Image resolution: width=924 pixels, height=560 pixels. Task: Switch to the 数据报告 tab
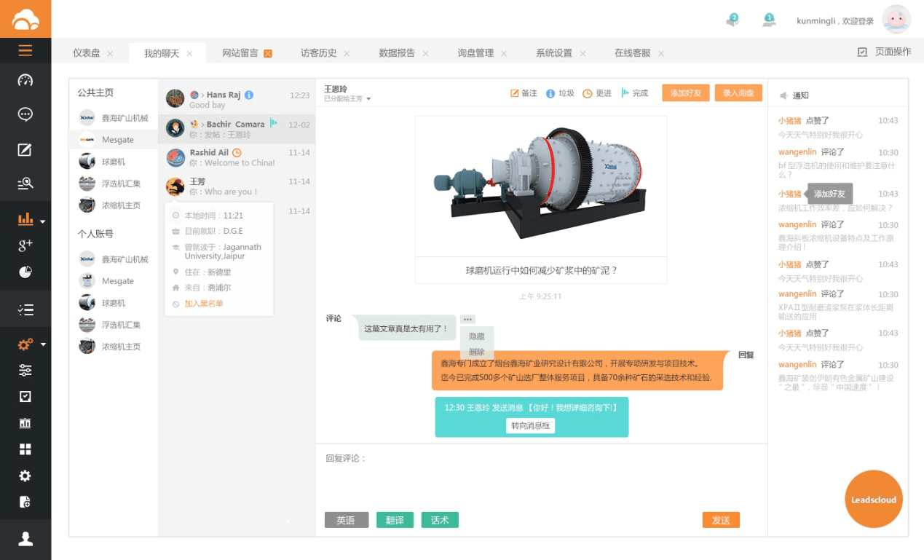(x=398, y=53)
